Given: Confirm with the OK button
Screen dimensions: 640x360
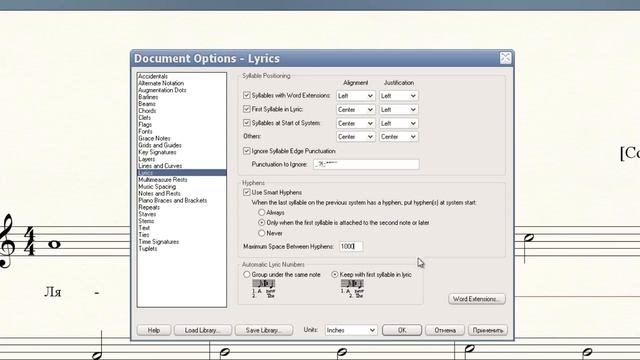Looking at the screenshot, I should [402, 330].
